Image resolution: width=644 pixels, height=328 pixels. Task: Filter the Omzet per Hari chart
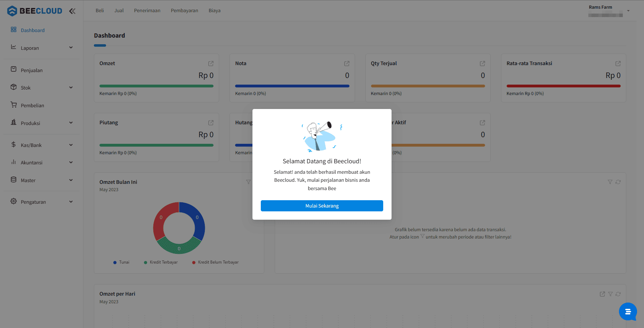[610, 294]
